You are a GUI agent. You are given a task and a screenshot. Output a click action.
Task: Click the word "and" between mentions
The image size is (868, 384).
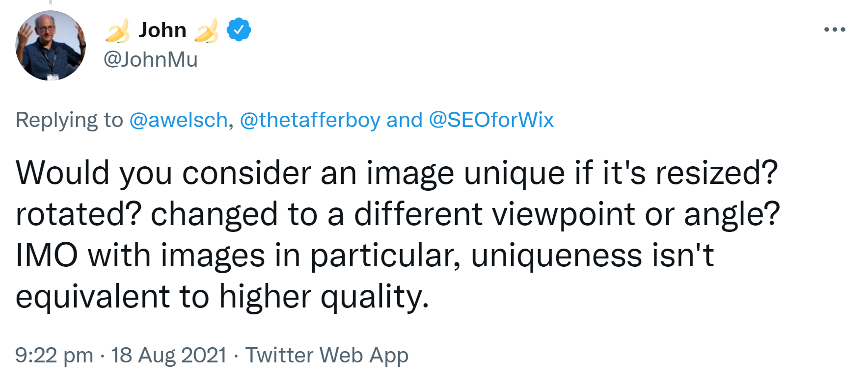(x=404, y=120)
